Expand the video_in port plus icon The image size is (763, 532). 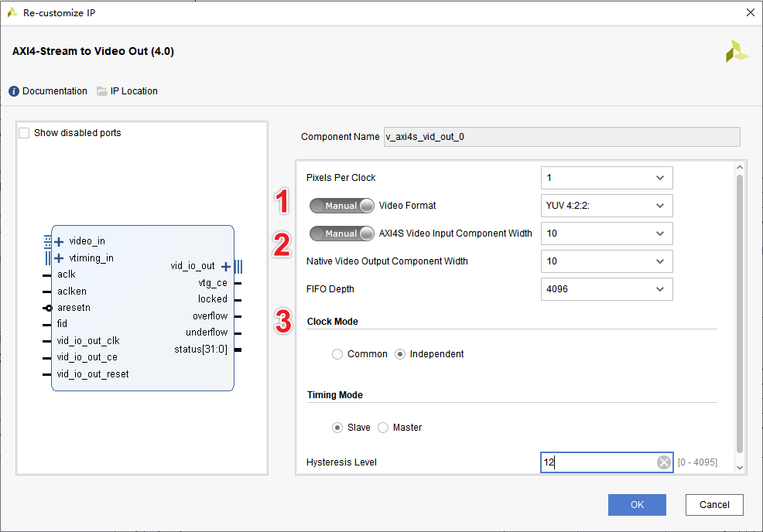(59, 241)
